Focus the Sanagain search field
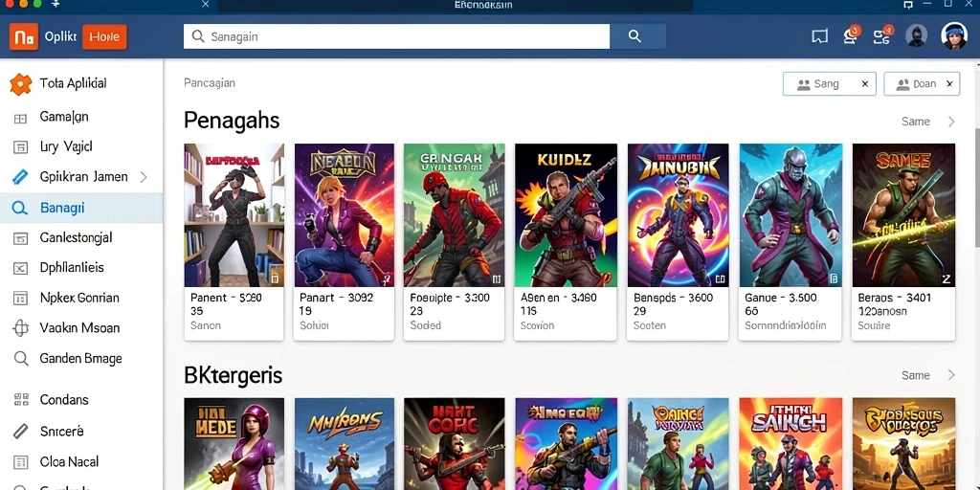Image resolution: width=980 pixels, height=490 pixels. [x=396, y=36]
